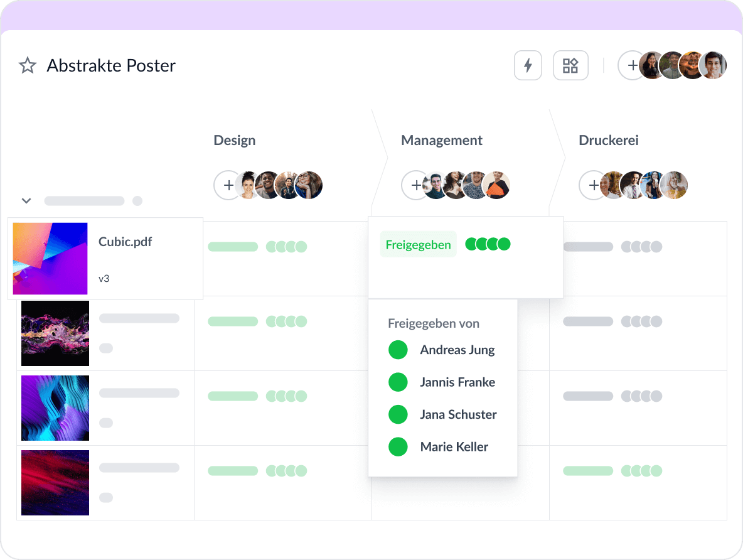The width and height of the screenshot is (743, 560).
Task: Star the Abstrakte Poster project
Action: coord(28,65)
